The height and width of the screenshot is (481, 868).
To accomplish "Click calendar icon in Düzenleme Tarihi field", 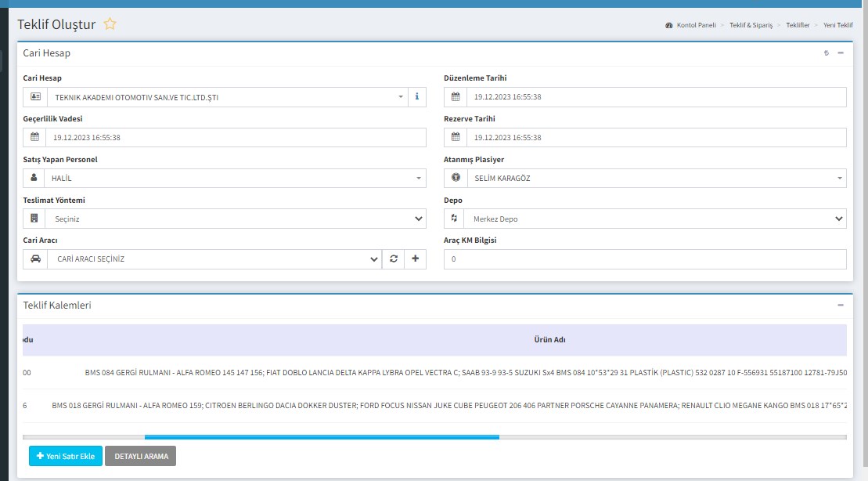I will click(x=456, y=97).
